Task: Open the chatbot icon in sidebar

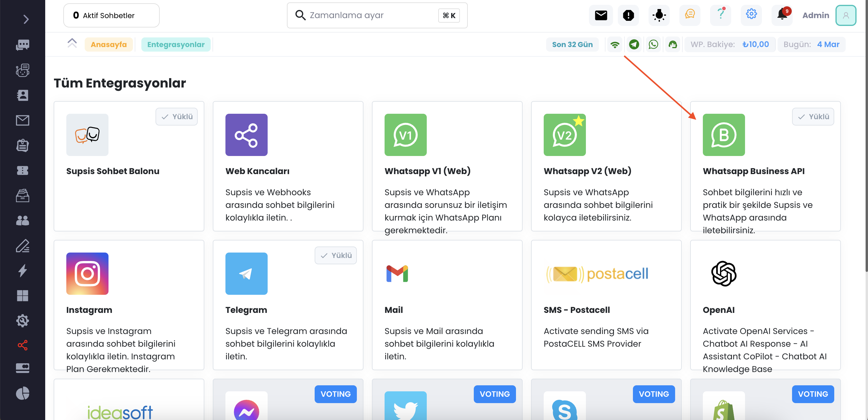Action: [x=23, y=70]
